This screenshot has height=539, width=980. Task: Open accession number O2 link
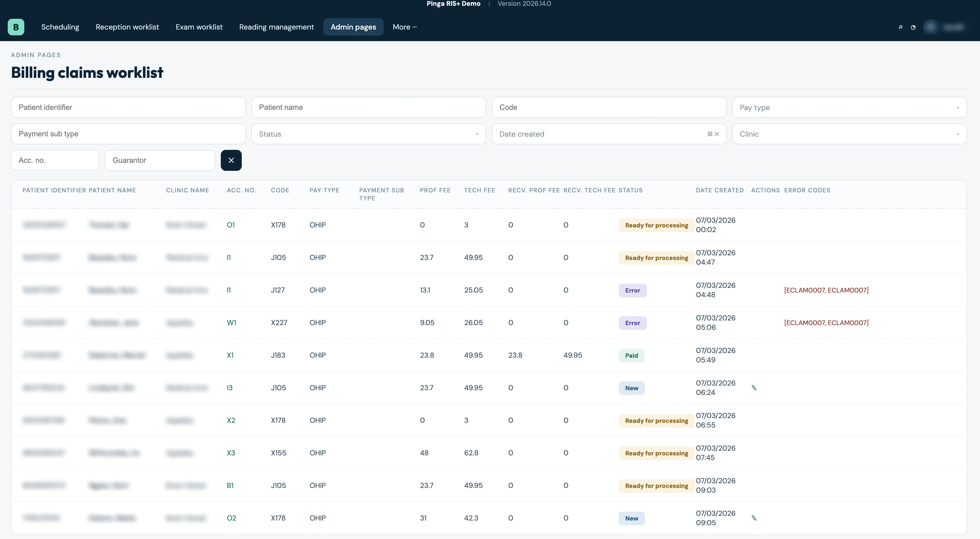[x=231, y=518]
